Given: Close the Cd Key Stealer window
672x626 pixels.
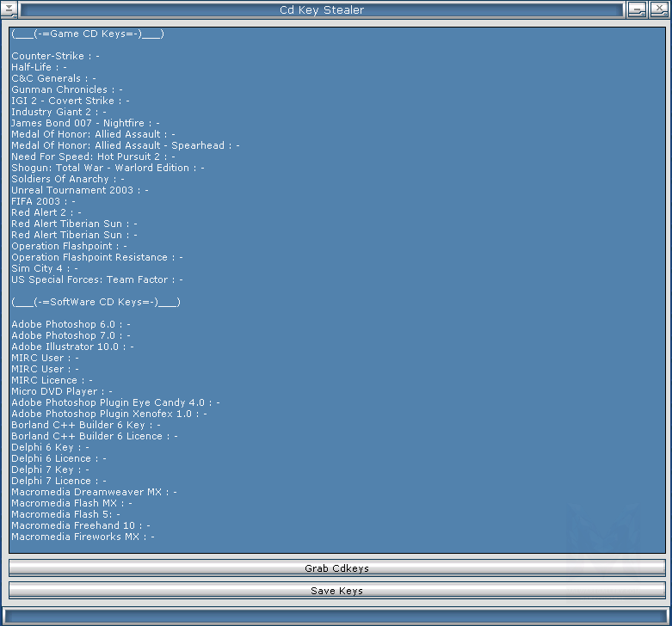Looking at the screenshot, I should pyautogui.click(x=658, y=10).
